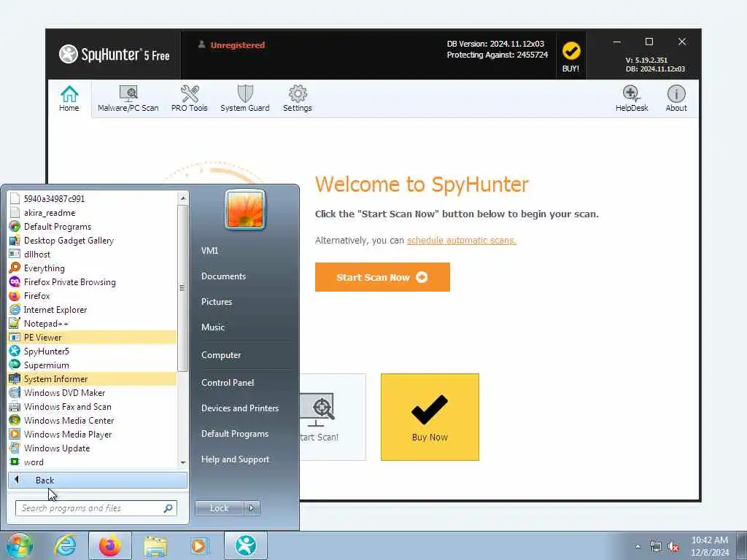Launch Windows Media Player from program list

tap(93, 435)
